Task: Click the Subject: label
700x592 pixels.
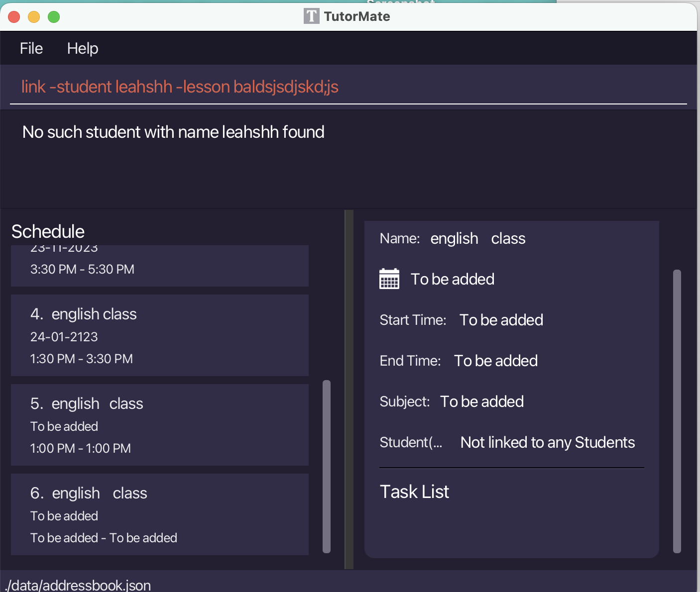Action: [x=405, y=401]
